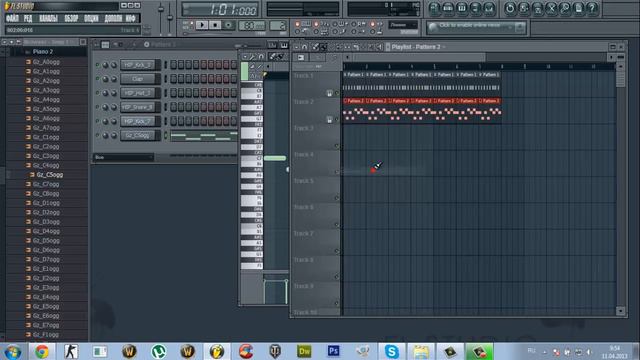640x360 pixels.
Task: Open the Опции menu
Action: click(x=91, y=18)
